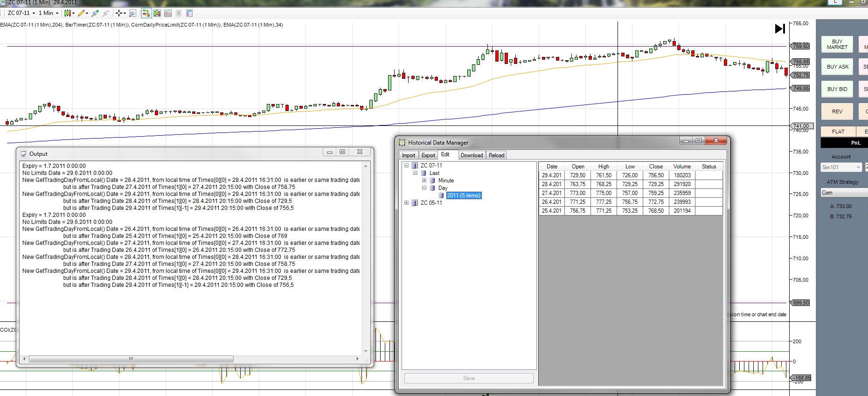Click the Output window title icon

(23, 154)
